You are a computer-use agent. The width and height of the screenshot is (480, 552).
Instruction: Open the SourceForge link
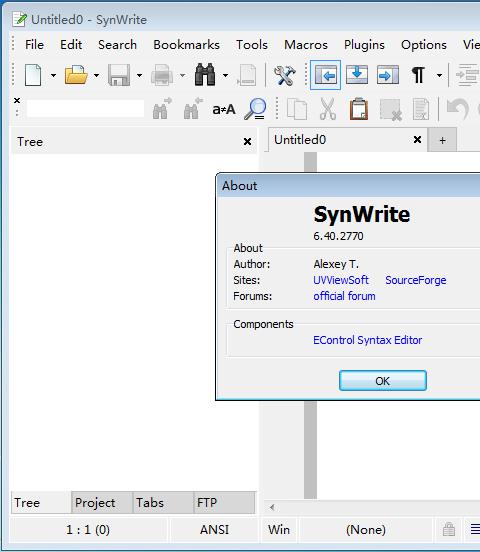point(416,280)
